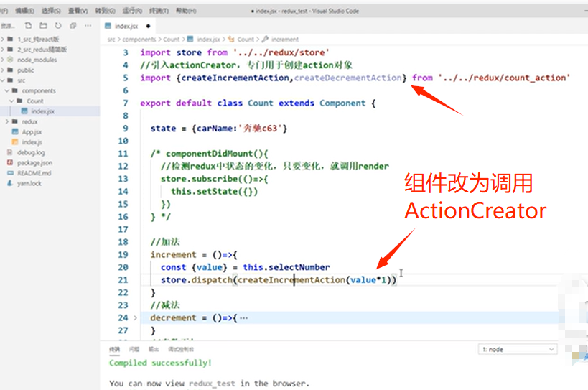588x390 pixels.
Task: Unfold the collapsed decrement function at line 24
Action: 136,318
